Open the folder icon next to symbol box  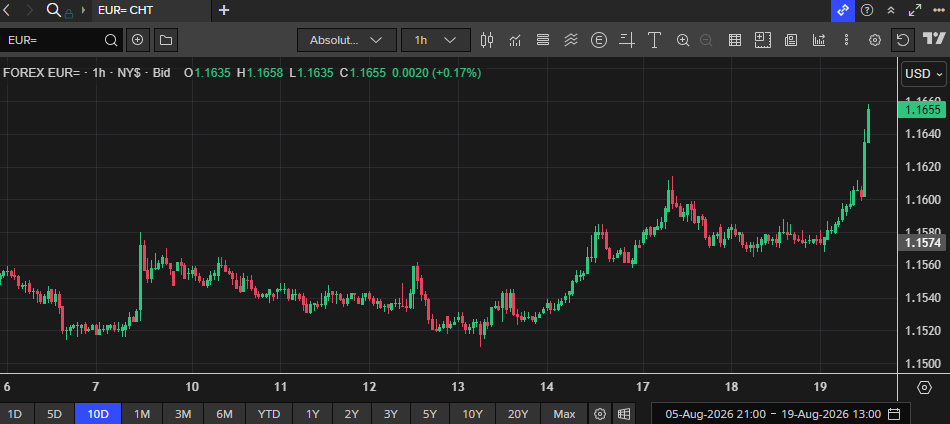[x=166, y=40]
